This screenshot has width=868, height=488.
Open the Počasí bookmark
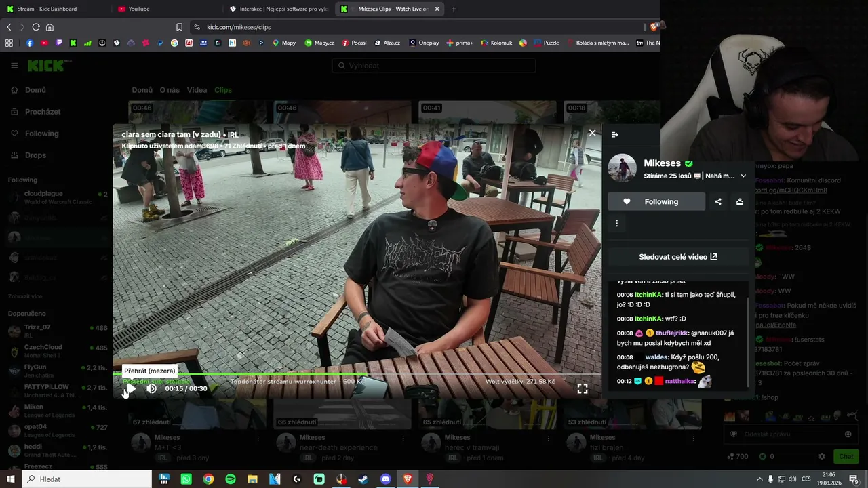pos(355,43)
